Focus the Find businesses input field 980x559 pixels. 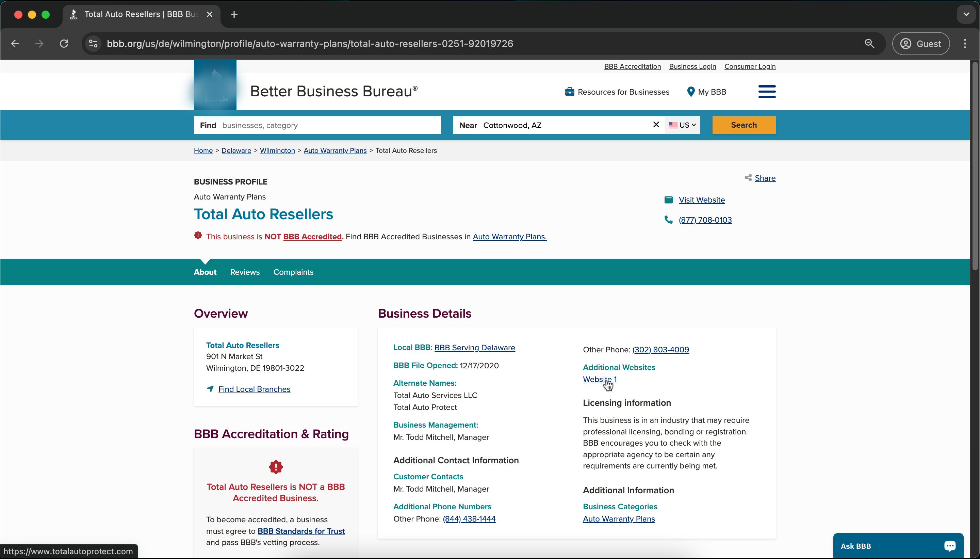pos(317,125)
